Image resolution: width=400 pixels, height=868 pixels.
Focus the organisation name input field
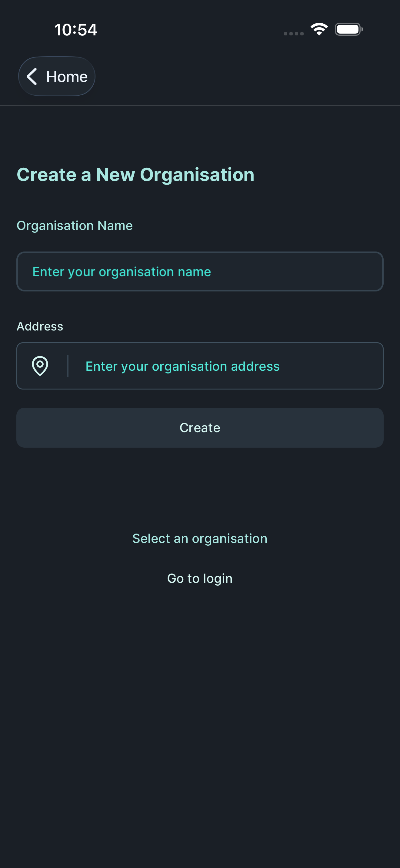[200, 271]
